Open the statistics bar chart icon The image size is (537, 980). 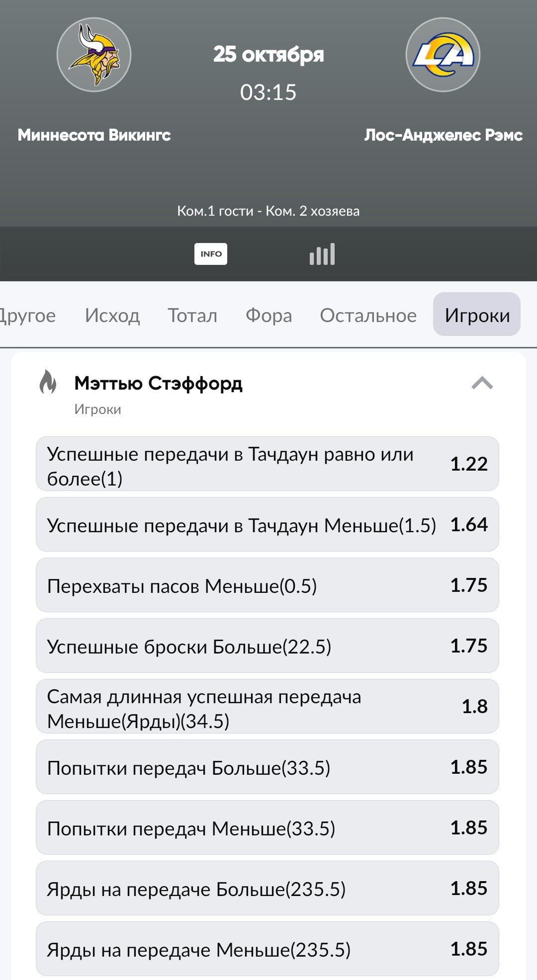(322, 254)
